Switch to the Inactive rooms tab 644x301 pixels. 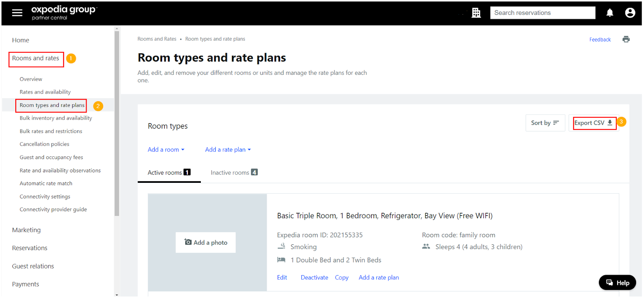click(234, 173)
